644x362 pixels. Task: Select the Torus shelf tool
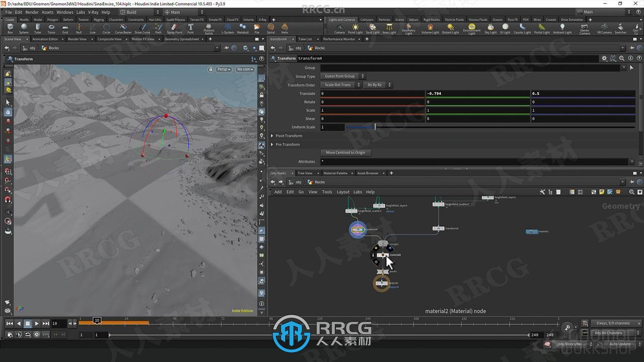(x=51, y=29)
